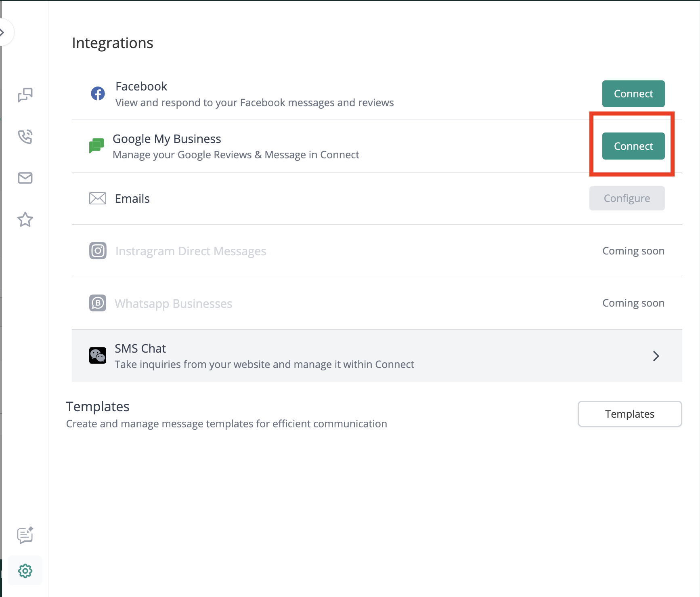Click the Instagram camera icon
This screenshot has height=597, width=700.
tap(98, 251)
